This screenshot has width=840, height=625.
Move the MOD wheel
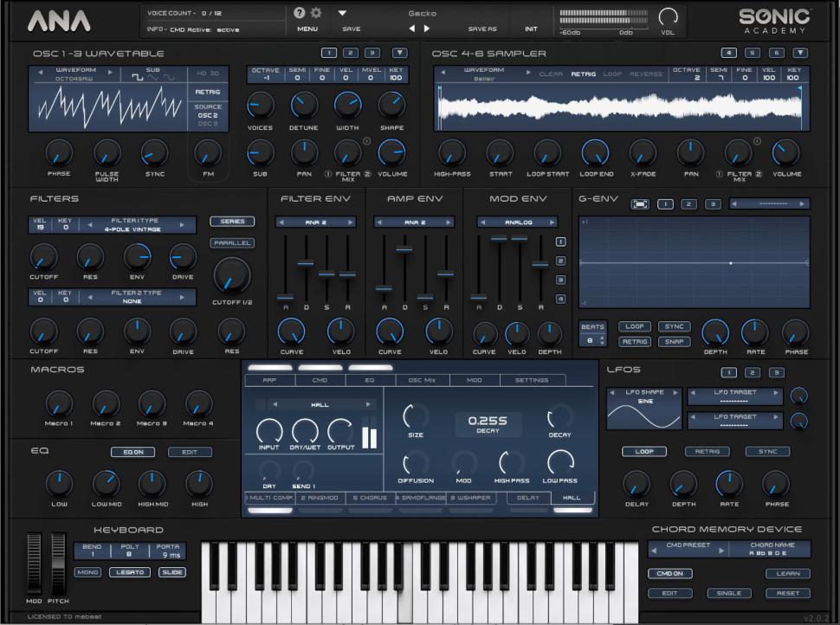[34, 562]
